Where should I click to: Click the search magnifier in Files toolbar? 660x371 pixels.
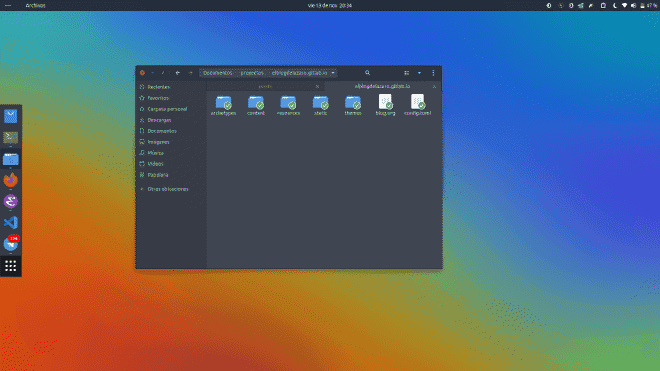pyautogui.click(x=367, y=73)
